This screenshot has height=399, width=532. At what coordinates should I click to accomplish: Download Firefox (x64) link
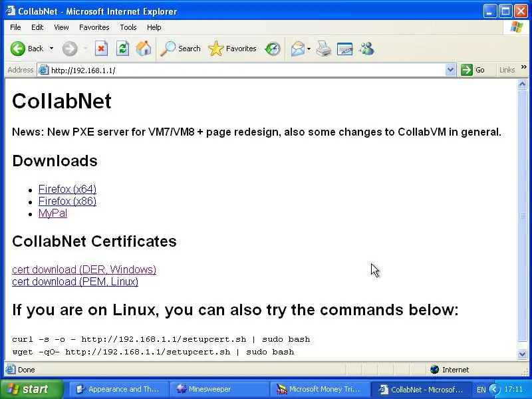(67, 189)
